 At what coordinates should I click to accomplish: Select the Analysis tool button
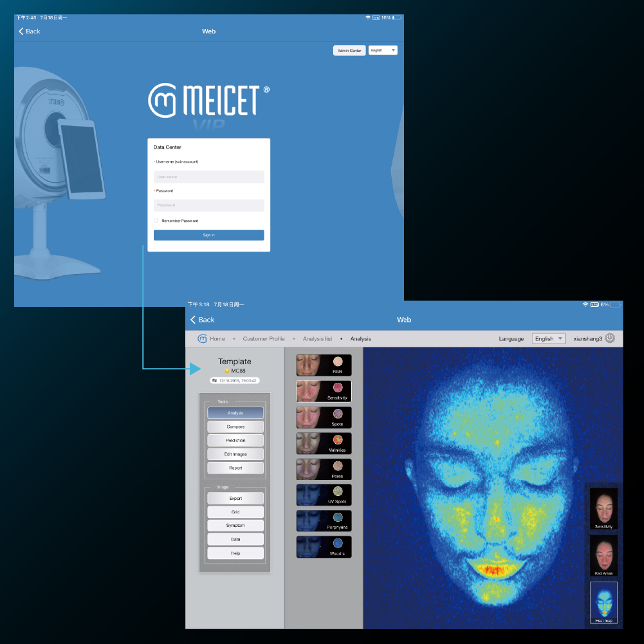(x=235, y=413)
